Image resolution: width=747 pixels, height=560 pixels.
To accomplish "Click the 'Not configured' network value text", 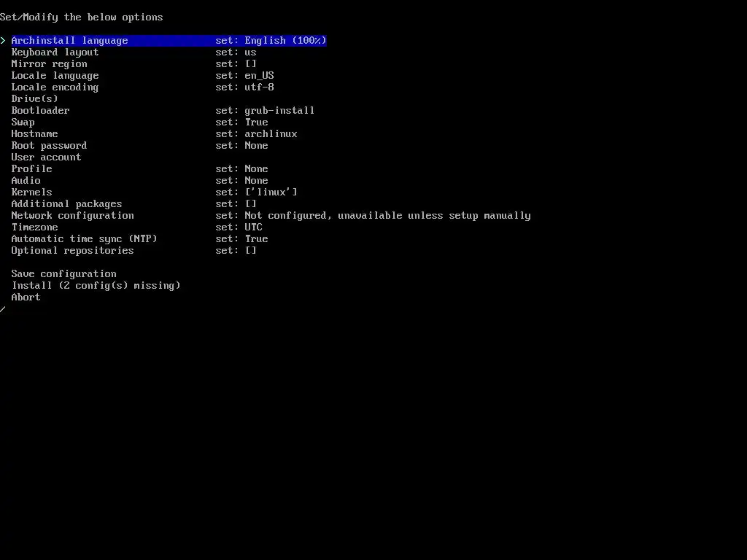I will (x=285, y=216).
